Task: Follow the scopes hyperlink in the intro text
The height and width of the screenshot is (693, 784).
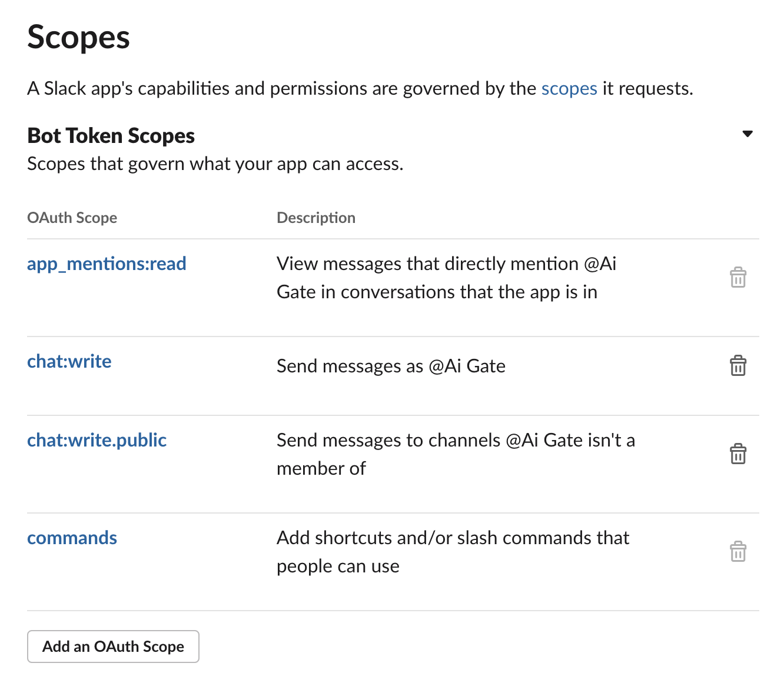Action: [x=569, y=89]
